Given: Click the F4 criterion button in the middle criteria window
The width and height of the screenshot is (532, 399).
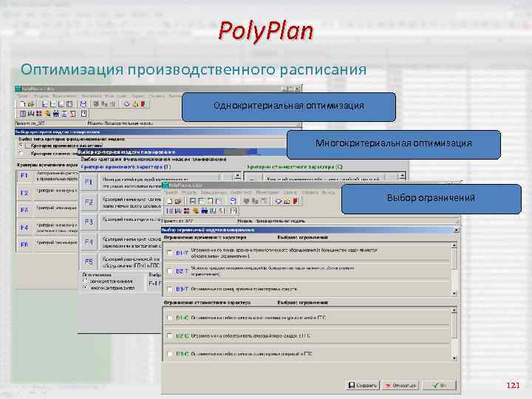Looking at the screenshot, I should click(x=88, y=242).
